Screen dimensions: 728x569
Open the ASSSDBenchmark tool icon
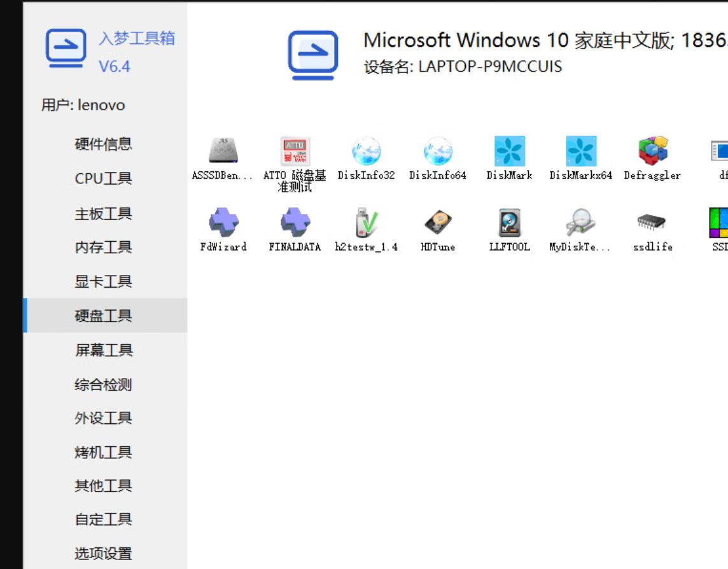point(223,150)
